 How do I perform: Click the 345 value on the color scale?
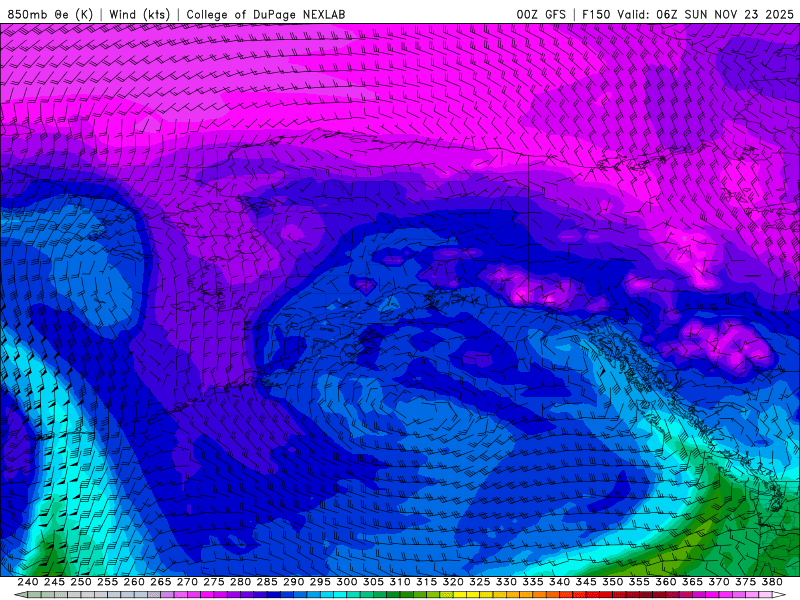point(586,582)
